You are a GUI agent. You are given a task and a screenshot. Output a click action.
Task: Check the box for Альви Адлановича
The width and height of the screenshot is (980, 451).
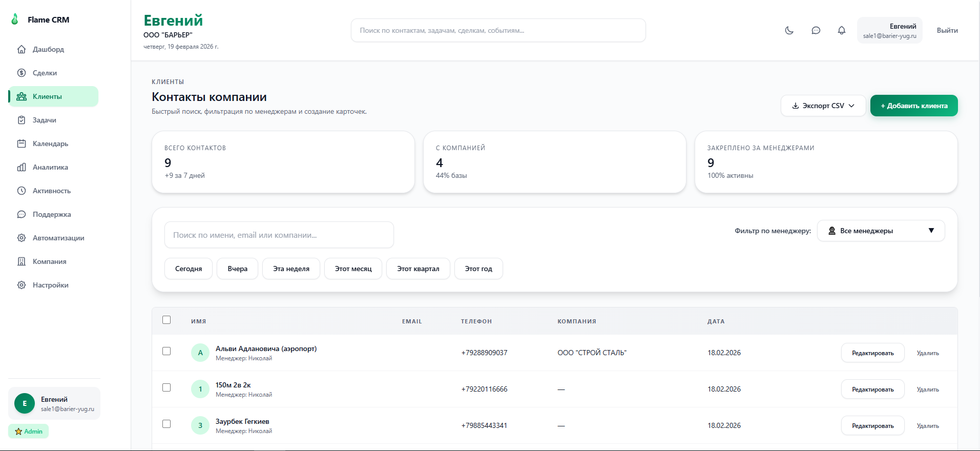166,351
